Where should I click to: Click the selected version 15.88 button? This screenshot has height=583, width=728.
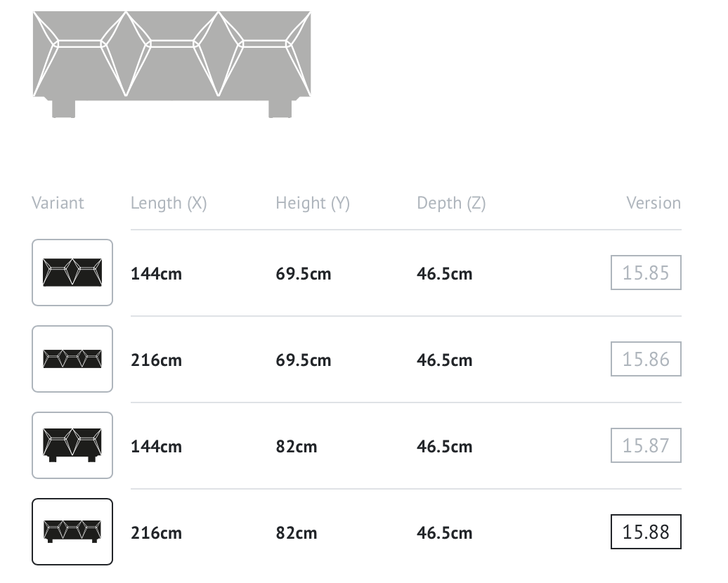[645, 532]
